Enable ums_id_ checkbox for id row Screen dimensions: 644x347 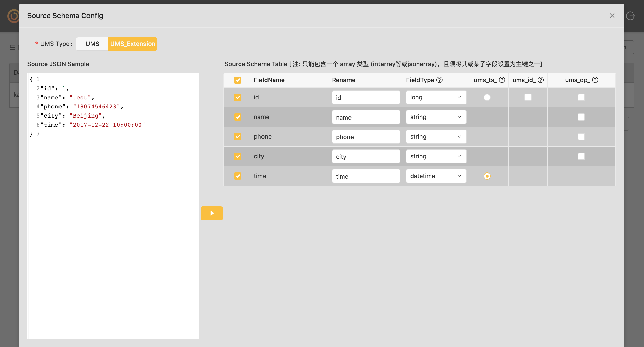[x=528, y=97]
